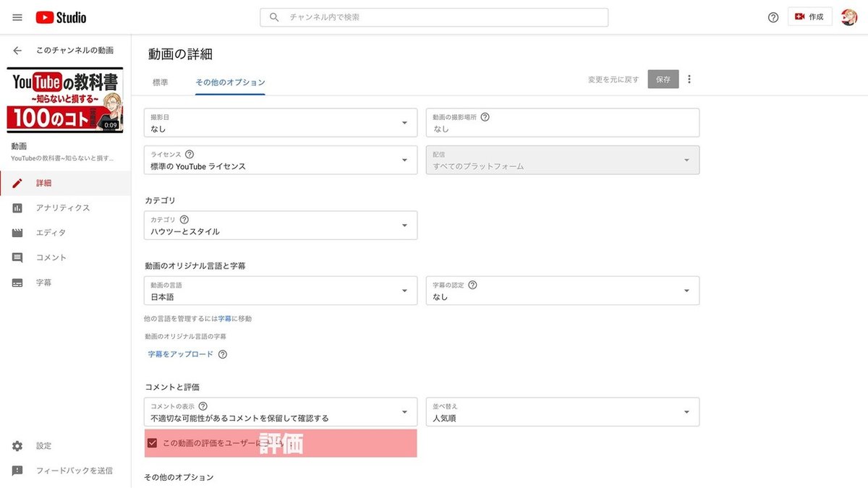Click the 保存 save button
The height and width of the screenshot is (488, 868).
(663, 80)
